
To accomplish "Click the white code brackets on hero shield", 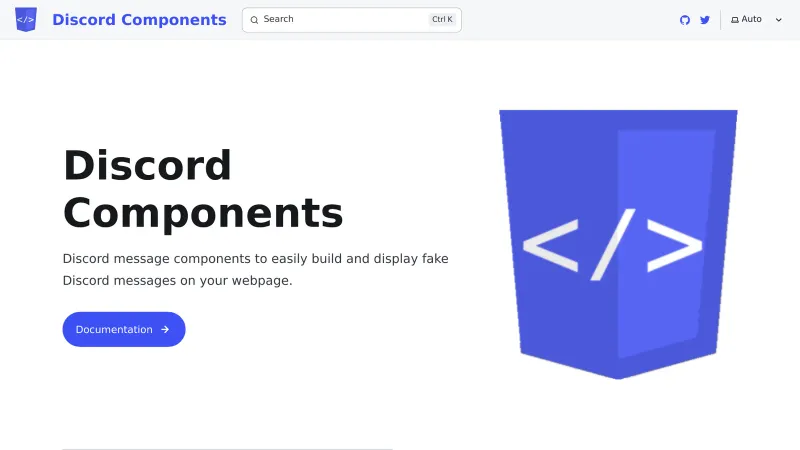I will coord(611,245).
